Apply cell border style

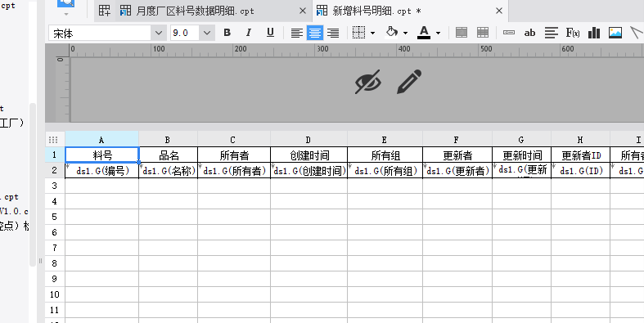[x=359, y=33]
